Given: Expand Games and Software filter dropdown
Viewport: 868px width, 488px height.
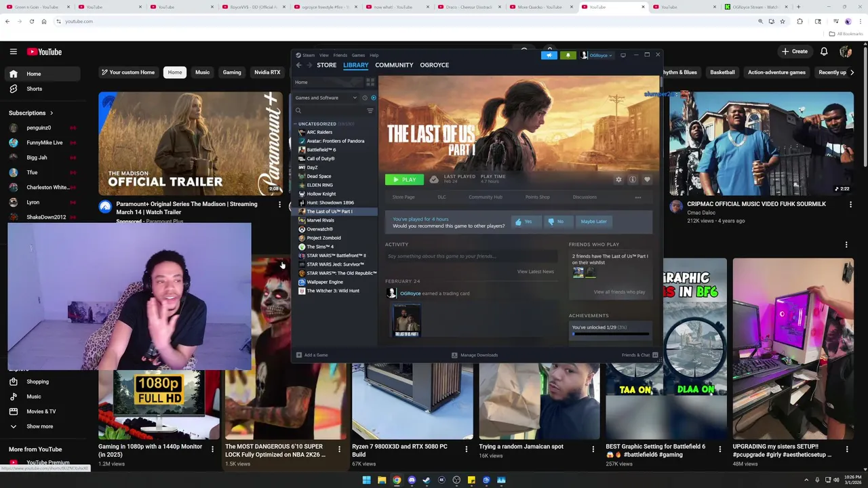Looking at the screenshot, I should (x=326, y=98).
